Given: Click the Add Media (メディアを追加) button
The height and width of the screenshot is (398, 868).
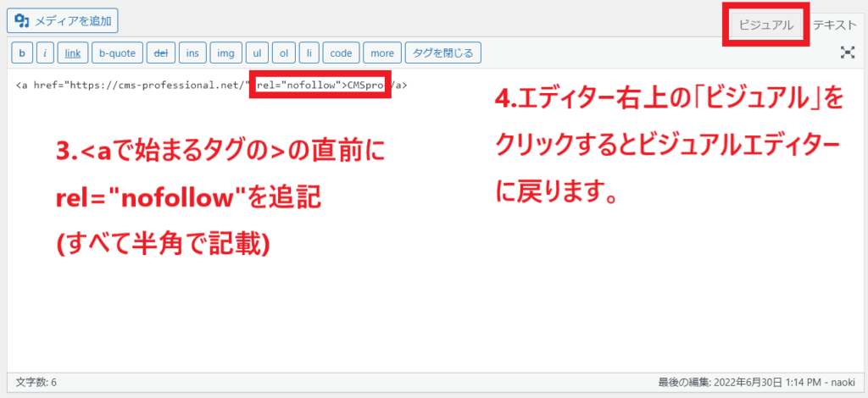Looking at the screenshot, I should pyautogui.click(x=63, y=21).
